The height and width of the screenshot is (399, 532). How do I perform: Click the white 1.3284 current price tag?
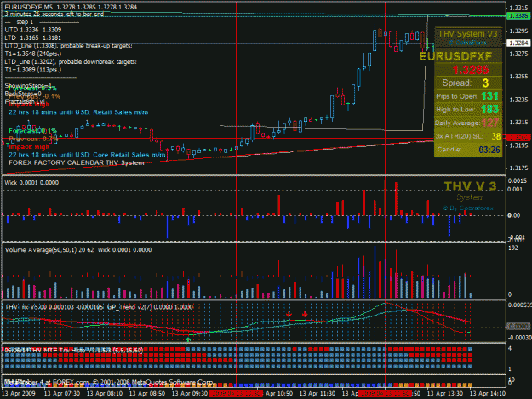coord(518,43)
